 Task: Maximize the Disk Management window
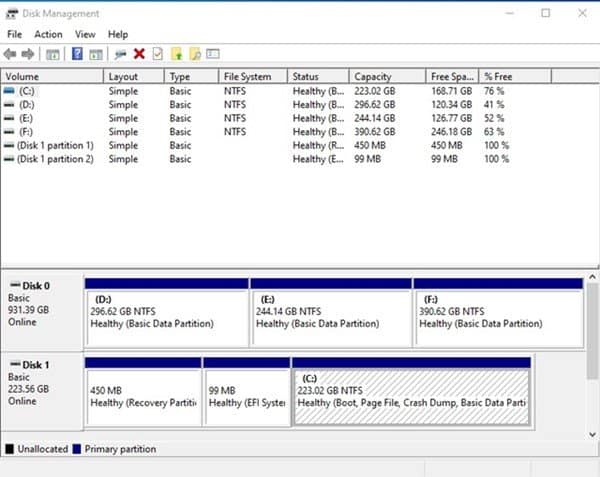pyautogui.click(x=546, y=13)
